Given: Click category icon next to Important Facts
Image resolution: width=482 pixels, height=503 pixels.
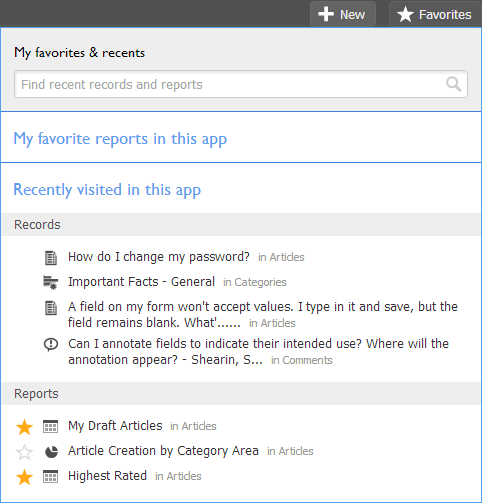Looking at the screenshot, I should (51, 283).
